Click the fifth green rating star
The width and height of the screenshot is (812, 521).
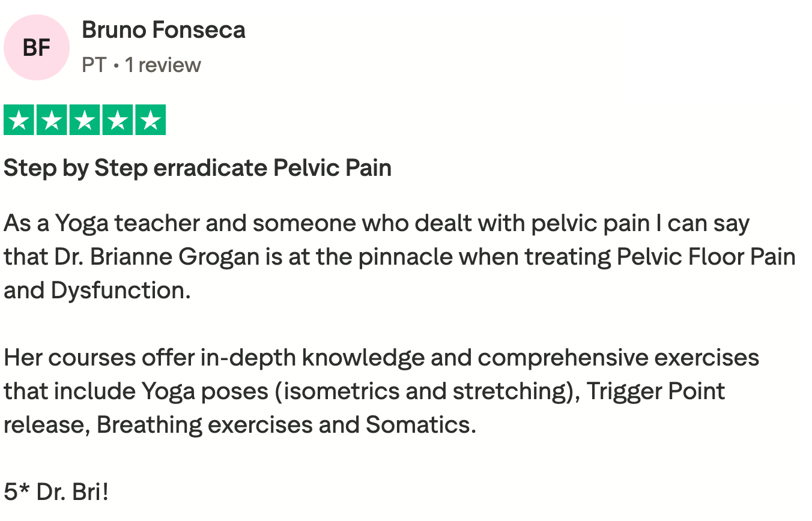[x=150, y=120]
